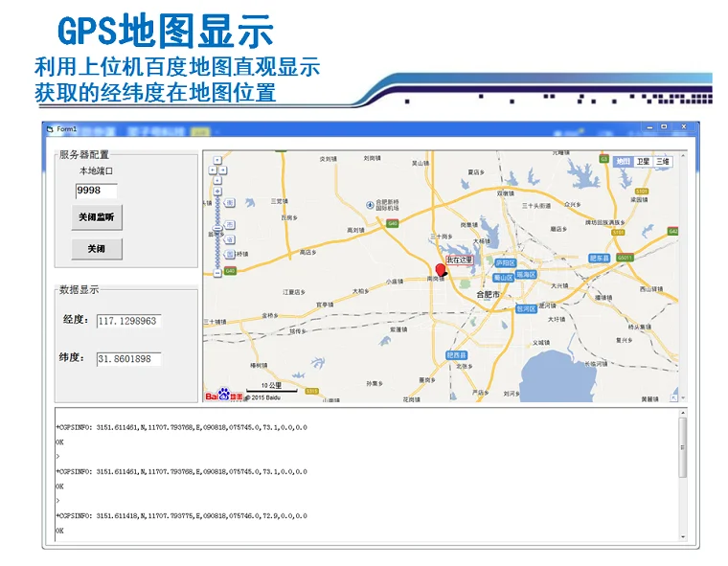Pan the map down with the arrow
728x566 pixels.
217,181
